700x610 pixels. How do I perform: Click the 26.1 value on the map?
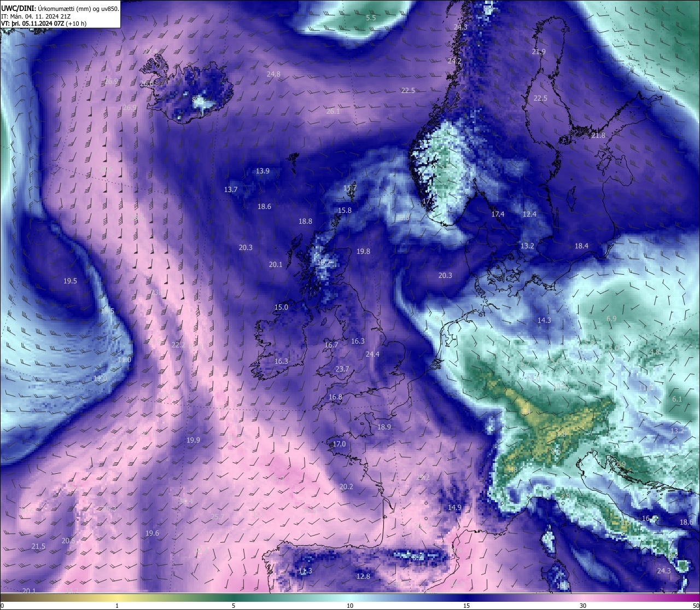(x=333, y=112)
